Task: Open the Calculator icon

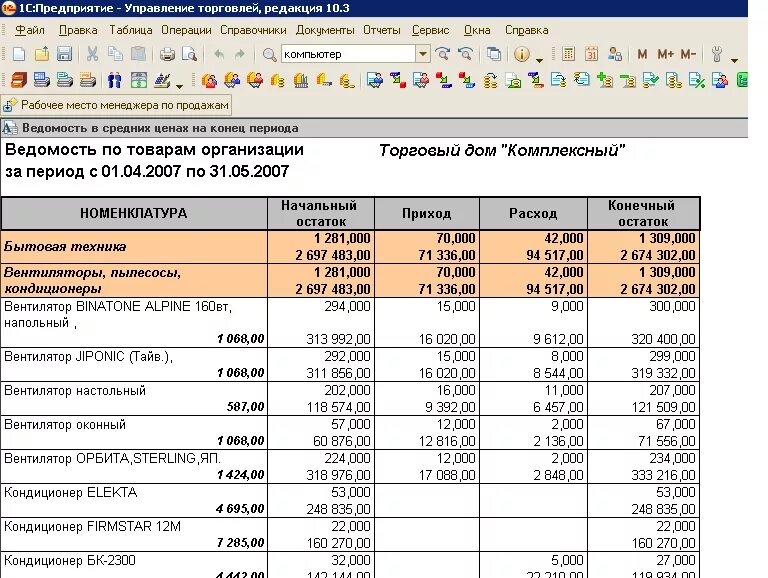Action: coord(568,54)
